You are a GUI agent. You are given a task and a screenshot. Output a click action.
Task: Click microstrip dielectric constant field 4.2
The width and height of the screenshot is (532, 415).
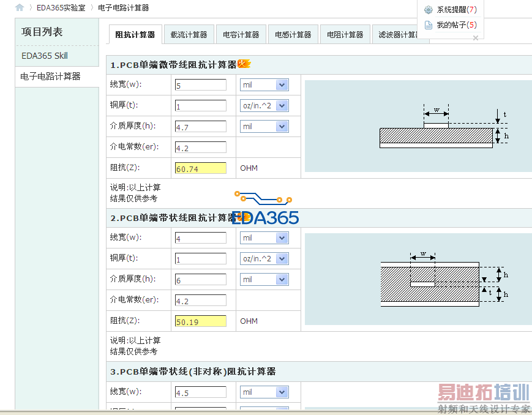tap(201, 148)
